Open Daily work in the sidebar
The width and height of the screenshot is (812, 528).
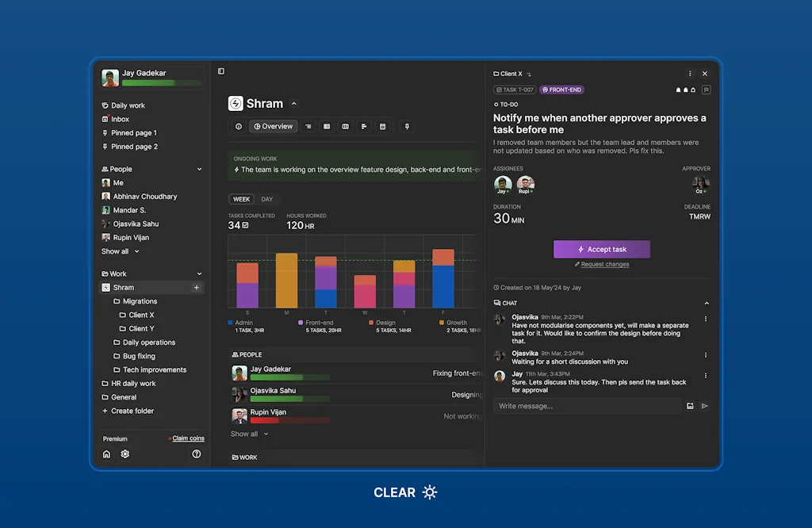click(x=128, y=105)
